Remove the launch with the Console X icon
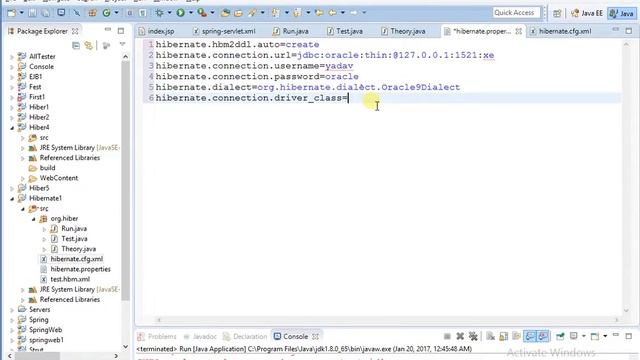Viewport: 640px width, 360px height. [460, 336]
